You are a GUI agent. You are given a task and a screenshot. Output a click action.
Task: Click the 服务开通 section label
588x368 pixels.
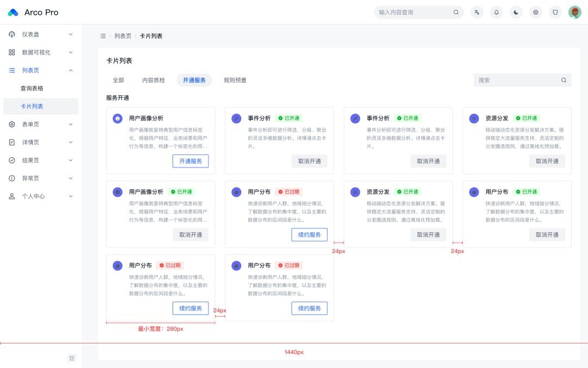click(x=118, y=98)
